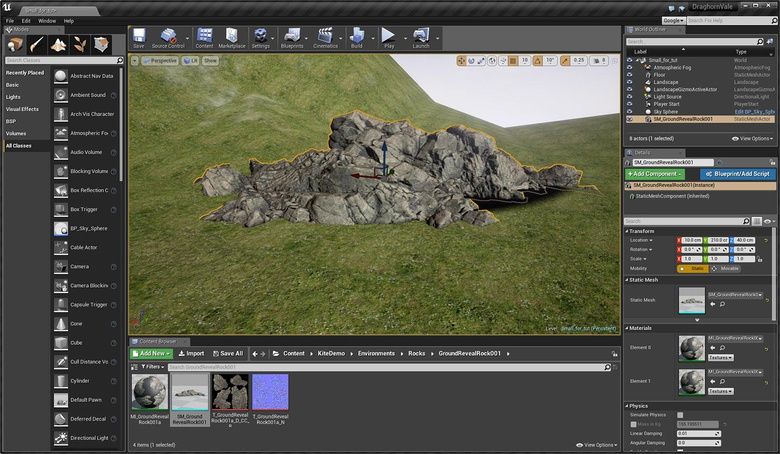
Task: Set Mobility to Static
Action: click(x=693, y=269)
